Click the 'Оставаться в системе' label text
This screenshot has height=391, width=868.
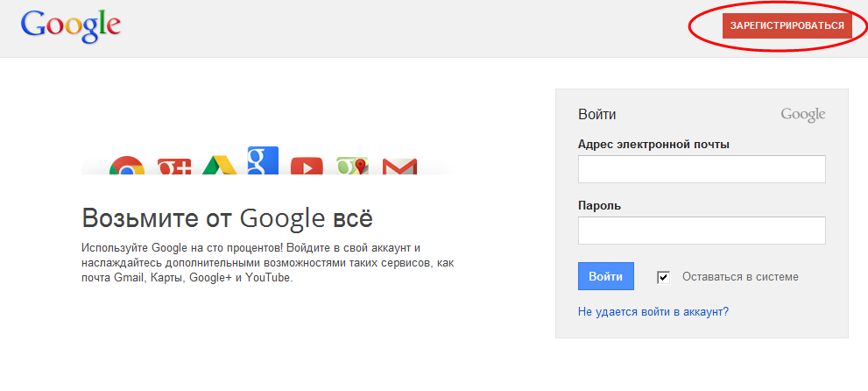740,277
